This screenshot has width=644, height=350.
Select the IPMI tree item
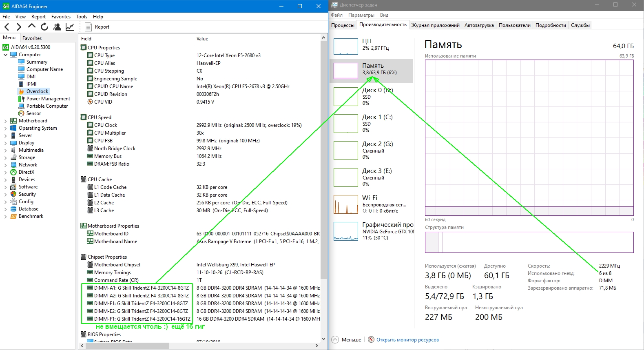tap(31, 84)
